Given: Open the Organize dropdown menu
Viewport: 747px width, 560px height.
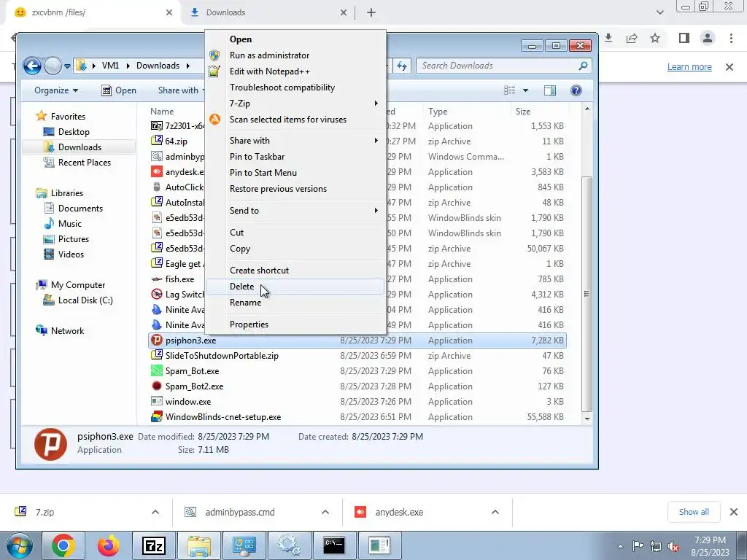Looking at the screenshot, I should (x=56, y=90).
